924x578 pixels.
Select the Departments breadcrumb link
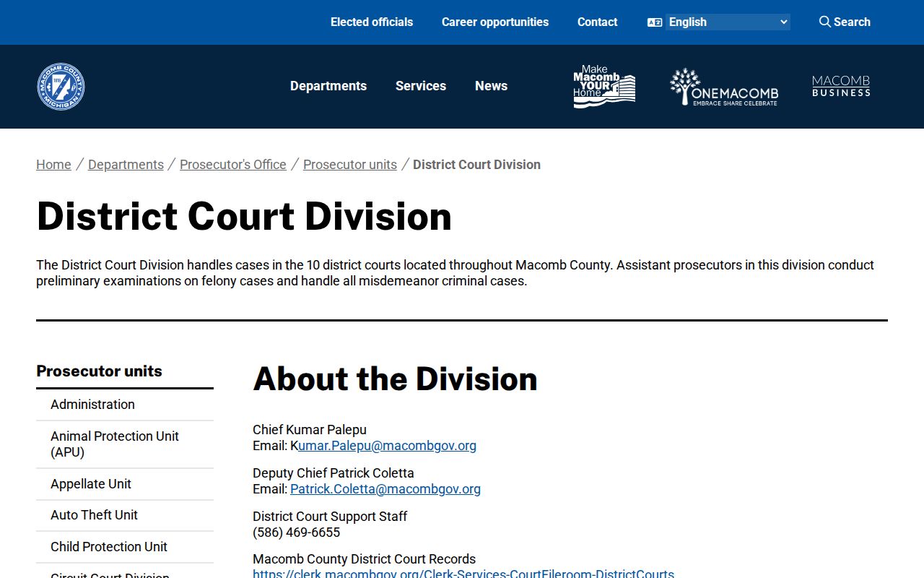[x=126, y=165]
